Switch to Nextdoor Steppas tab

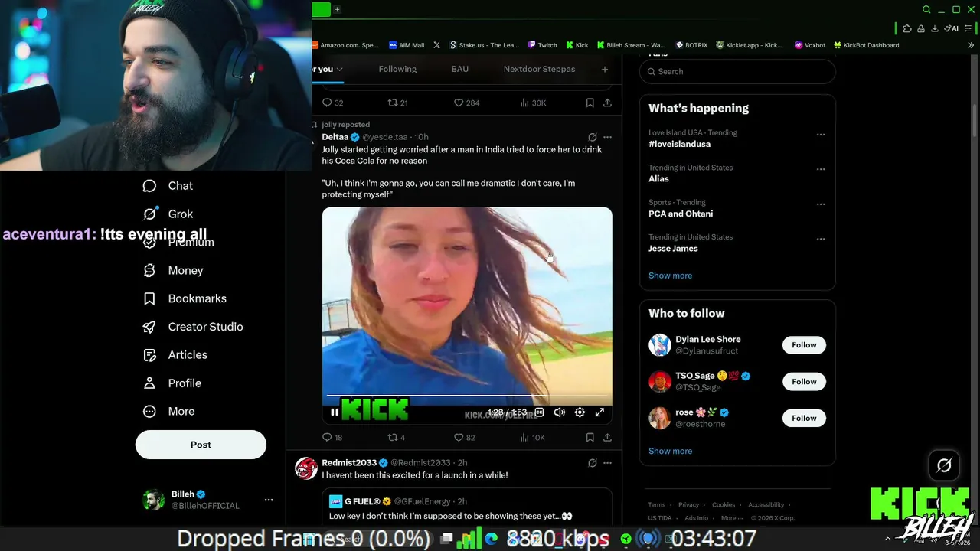click(539, 69)
